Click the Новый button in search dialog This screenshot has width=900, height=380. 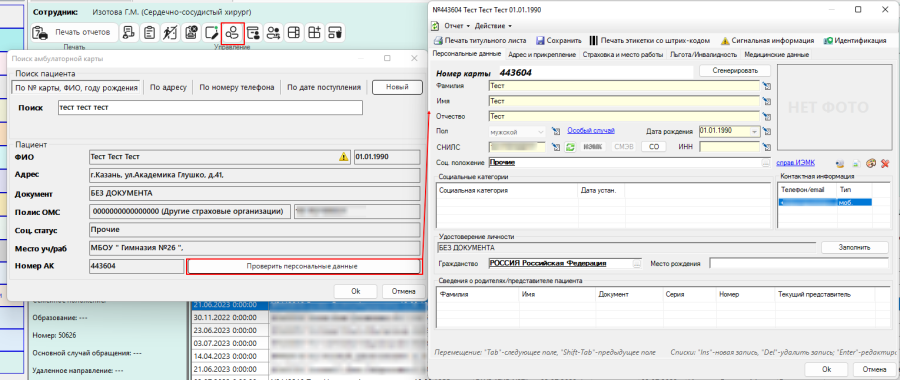(397, 87)
